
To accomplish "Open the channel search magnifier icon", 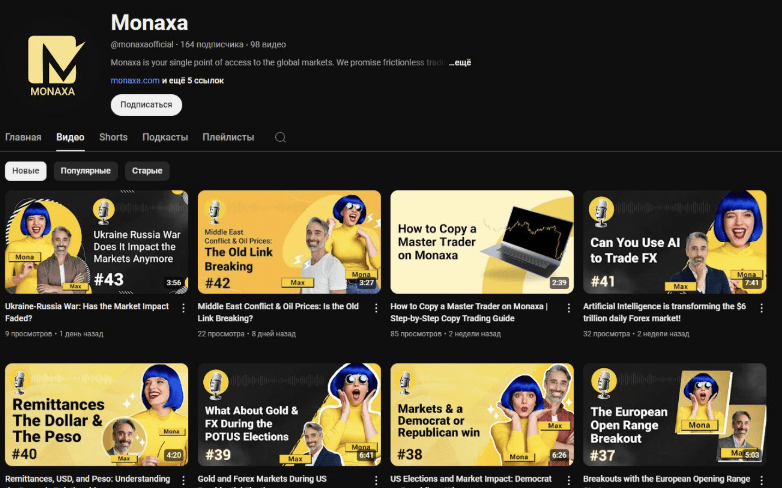I will point(280,137).
